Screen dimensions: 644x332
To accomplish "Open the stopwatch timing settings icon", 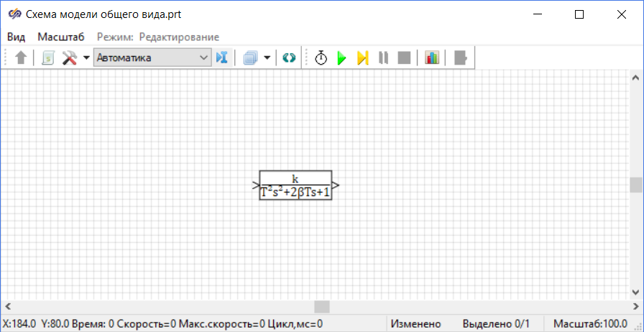I will point(321,58).
